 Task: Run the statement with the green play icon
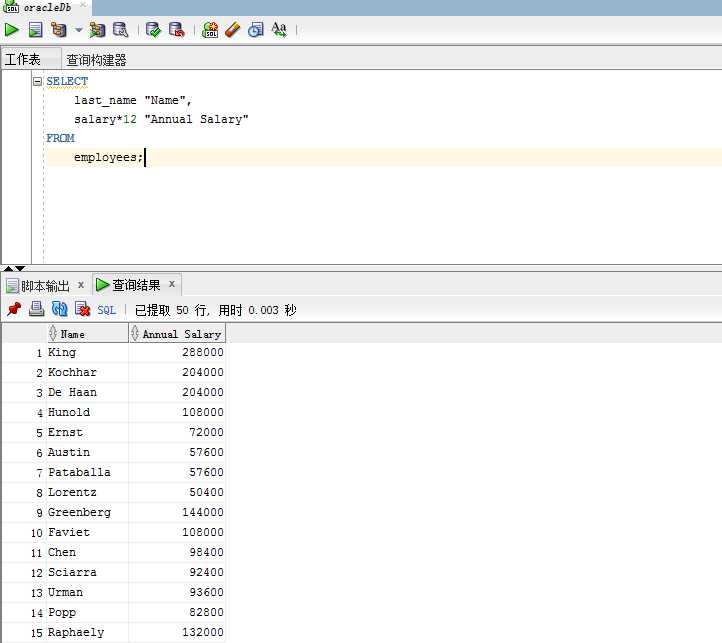coord(11,30)
